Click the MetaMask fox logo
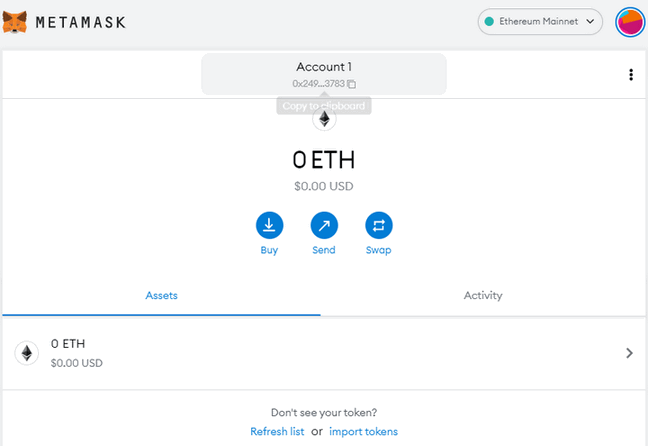The height and width of the screenshot is (446, 648). (15, 22)
